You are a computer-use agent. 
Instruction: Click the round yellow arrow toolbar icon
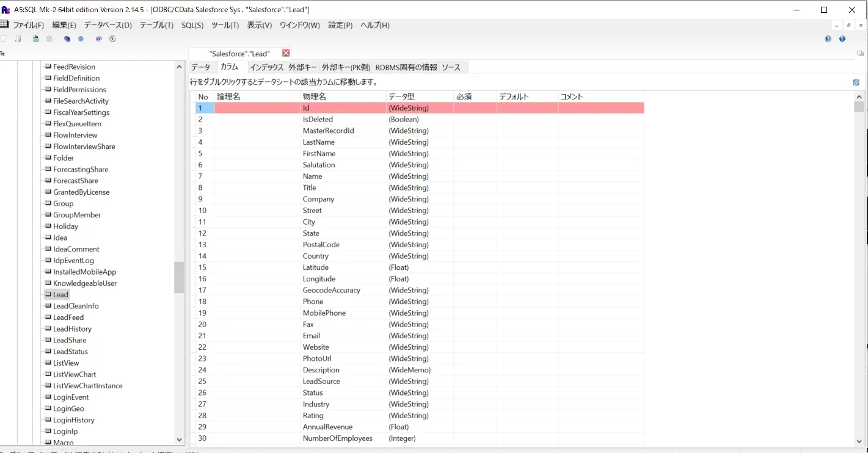(x=112, y=38)
